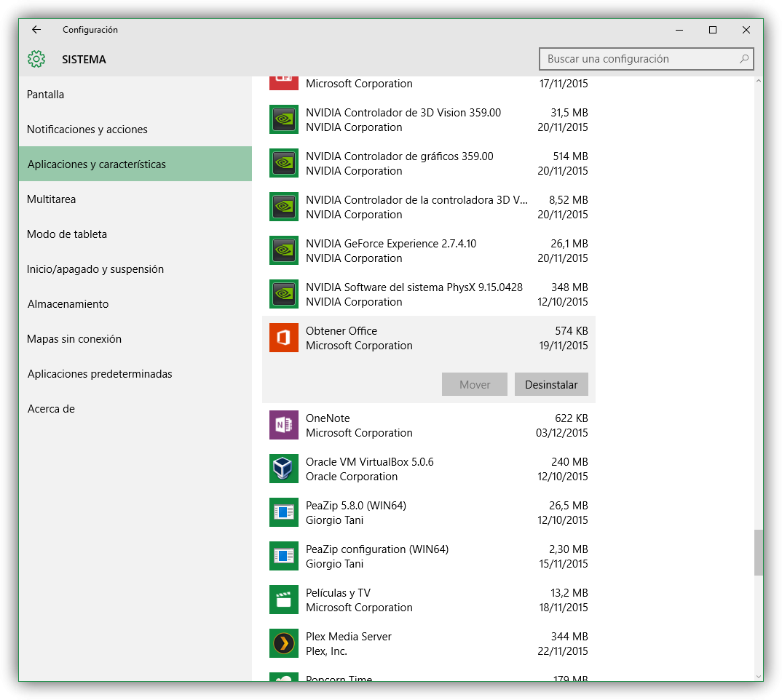Select the Películas y TV entry
The image size is (782, 700).
[x=428, y=600]
